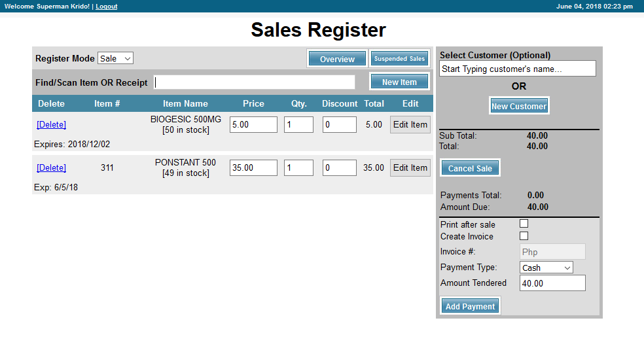Open the Overview button
This screenshot has width=644, height=348.
tap(337, 59)
